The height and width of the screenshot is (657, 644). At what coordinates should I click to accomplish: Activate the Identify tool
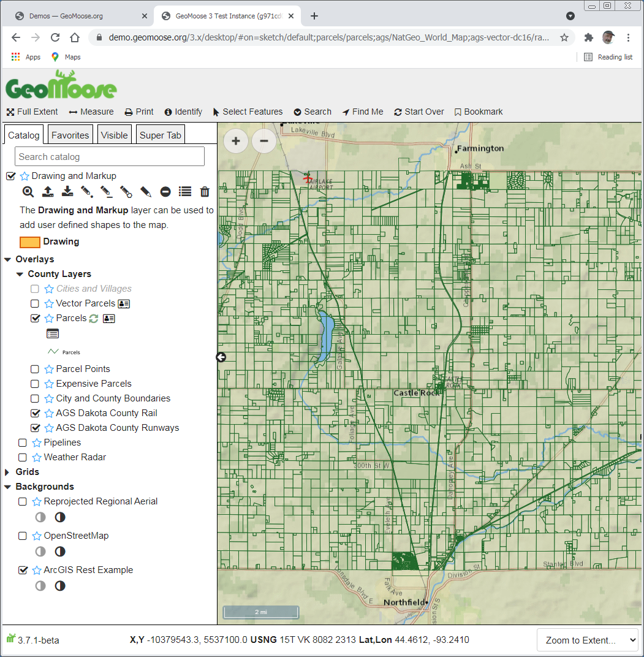[184, 112]
